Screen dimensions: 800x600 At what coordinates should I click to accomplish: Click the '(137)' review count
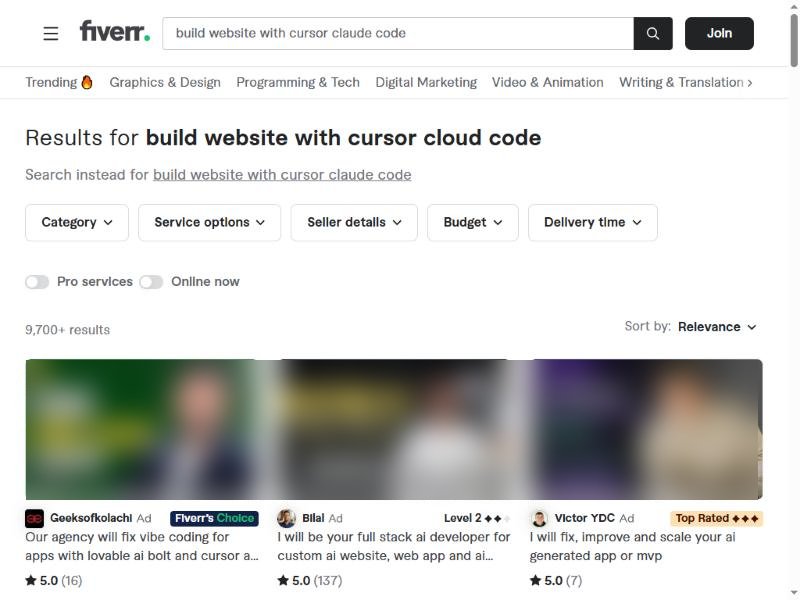point(328,581)
